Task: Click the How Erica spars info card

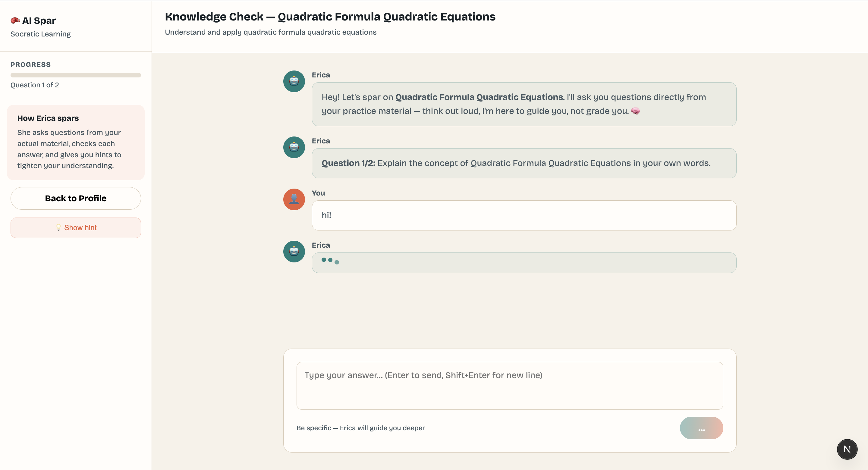Action: [75, 142]
